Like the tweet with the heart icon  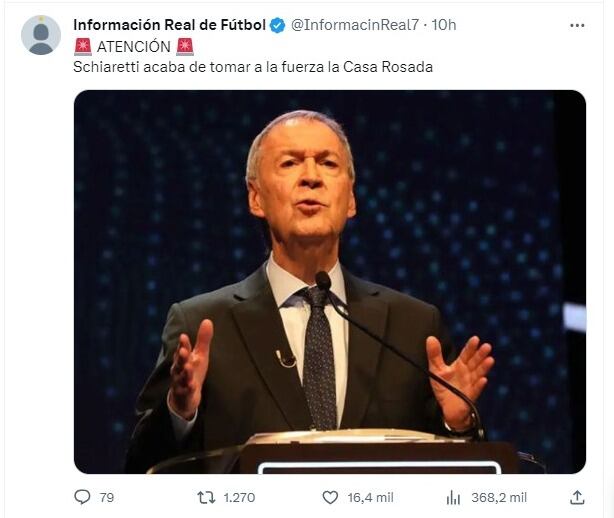click(330, 498)
